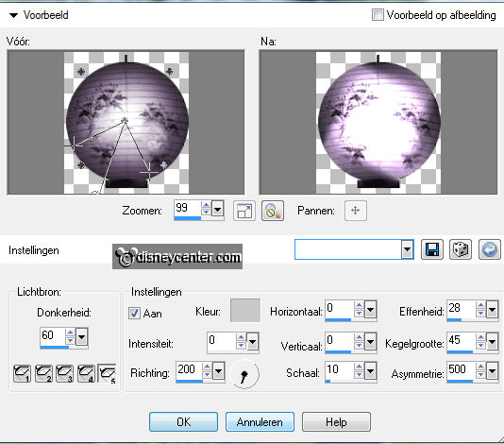
Task: Click the randomize parameters dice icon
Action: [x=461, y=249]
